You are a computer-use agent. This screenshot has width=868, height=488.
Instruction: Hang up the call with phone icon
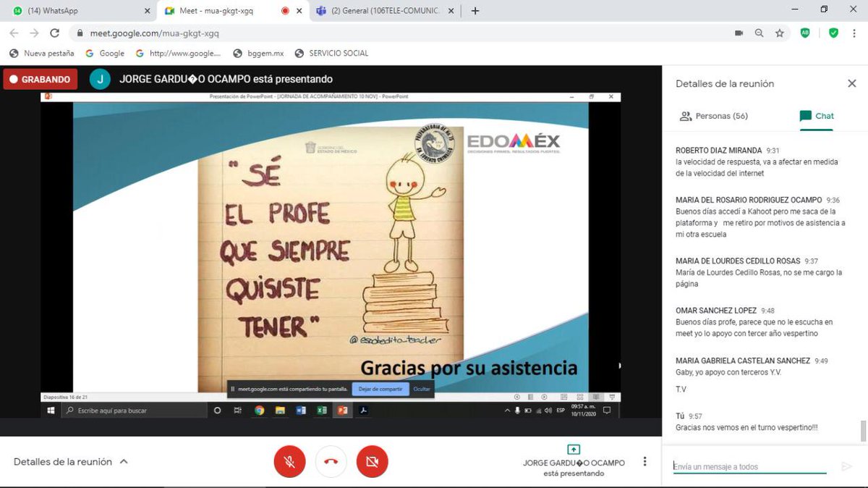tap(331, 461)
